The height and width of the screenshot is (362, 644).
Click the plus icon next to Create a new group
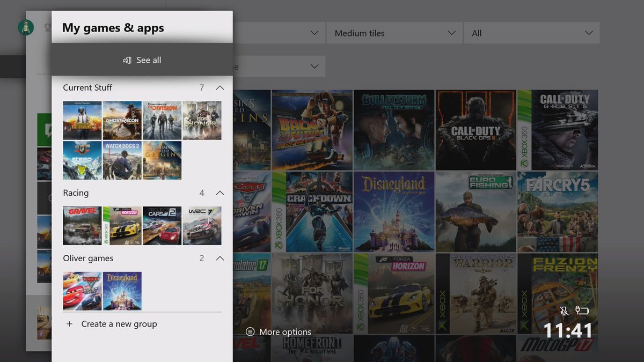click(x=70, y=324)
